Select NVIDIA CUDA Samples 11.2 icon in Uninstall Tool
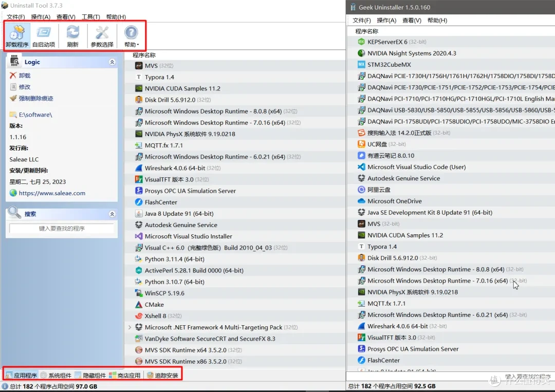Screen dimensions: 555x392 139,88
